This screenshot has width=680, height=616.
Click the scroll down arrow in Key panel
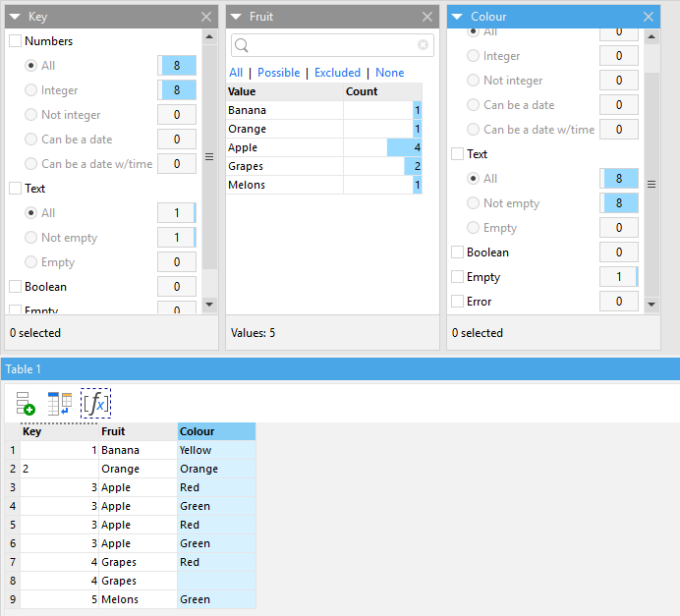[x=208, y=305]
